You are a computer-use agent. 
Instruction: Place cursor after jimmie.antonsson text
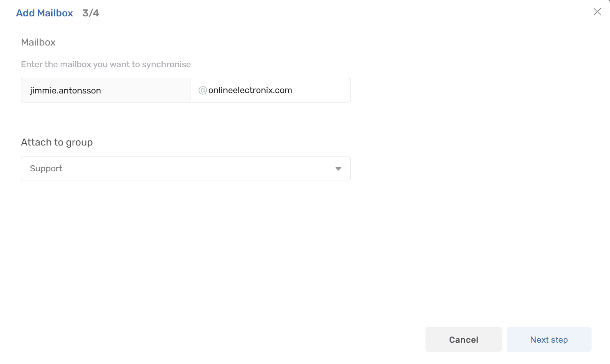(102, 91)
